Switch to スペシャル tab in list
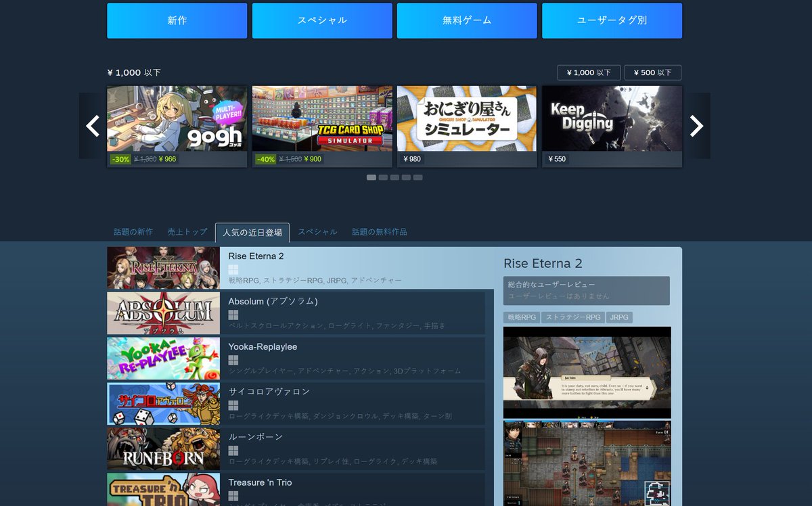The image size is (812, 506). tap(317, 232)
